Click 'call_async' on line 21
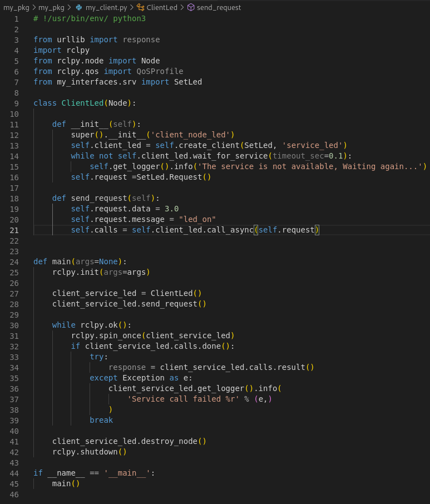The height and width of the screenshot is (504, 430). [x=230, y=230]
